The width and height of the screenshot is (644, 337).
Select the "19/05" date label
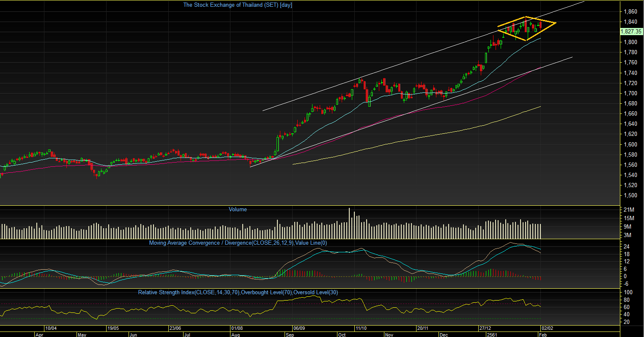[113, 328]
